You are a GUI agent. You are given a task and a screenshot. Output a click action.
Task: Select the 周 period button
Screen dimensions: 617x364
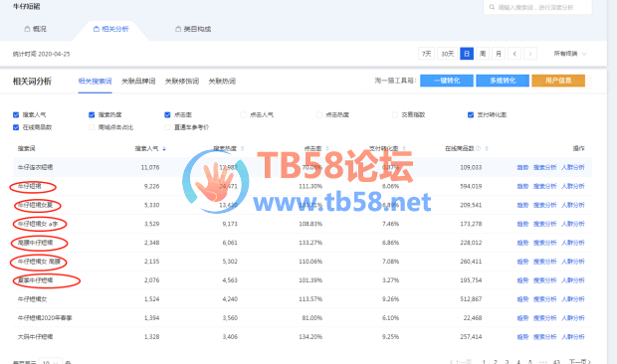[483, 54]
